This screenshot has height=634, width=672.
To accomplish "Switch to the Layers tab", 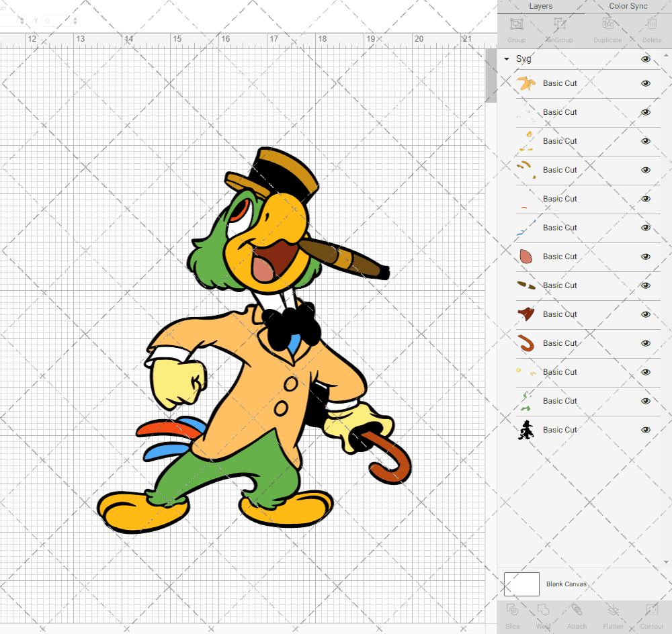I will click(x=540, y=7).
